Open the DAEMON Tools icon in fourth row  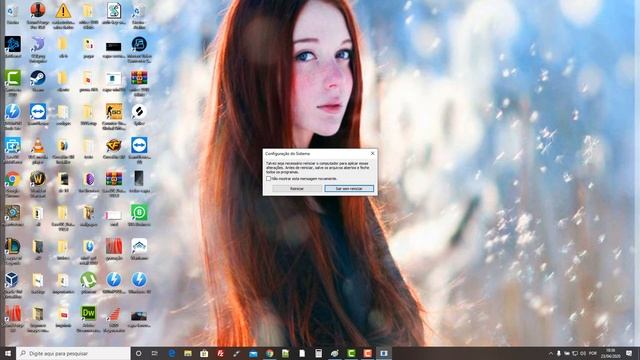pyautogui.click(x=13, y=111)
